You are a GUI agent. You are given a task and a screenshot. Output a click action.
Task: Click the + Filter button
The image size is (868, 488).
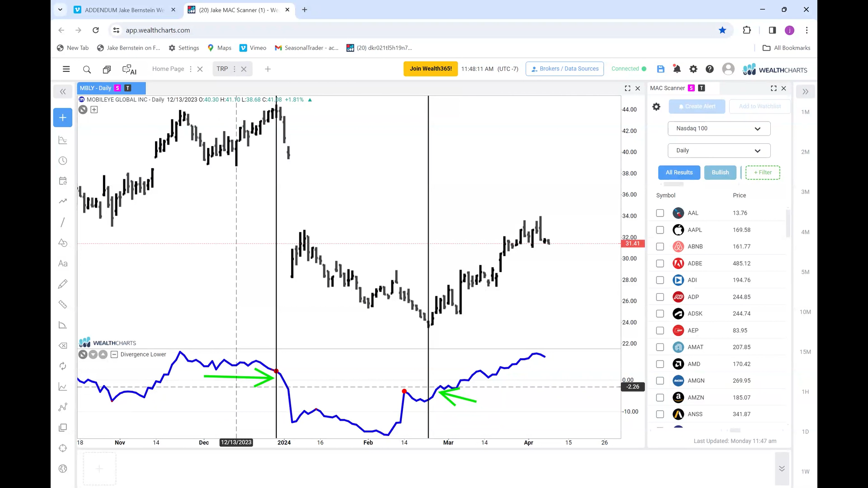[x=763, y=173]
